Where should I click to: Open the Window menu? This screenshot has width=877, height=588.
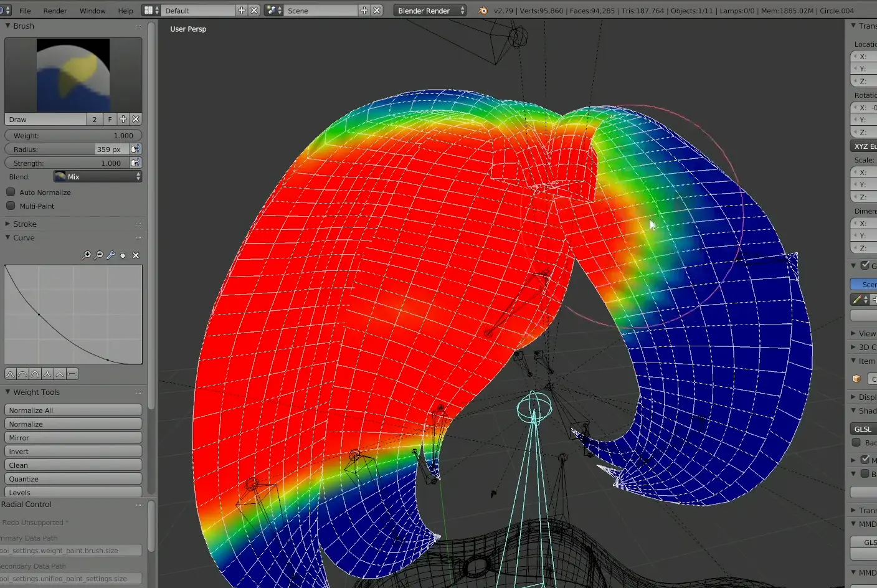point(92,11)
